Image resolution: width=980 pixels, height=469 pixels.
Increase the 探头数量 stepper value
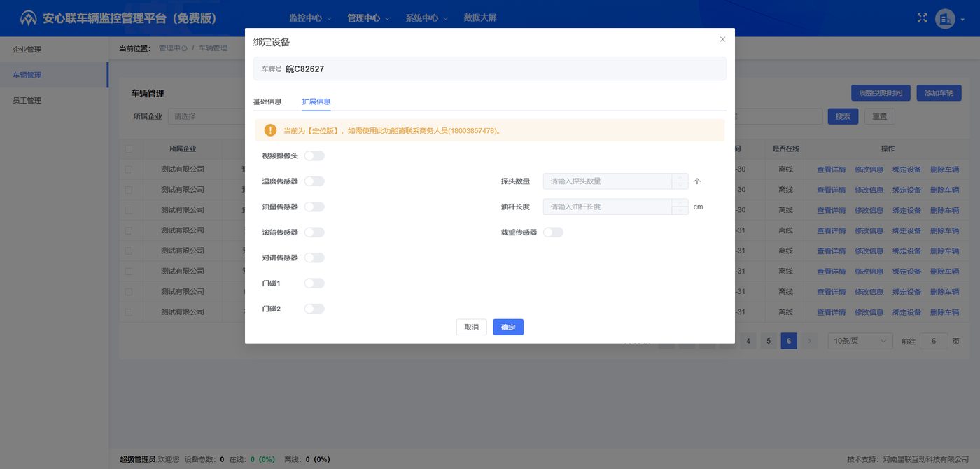[x=680, y=177]
